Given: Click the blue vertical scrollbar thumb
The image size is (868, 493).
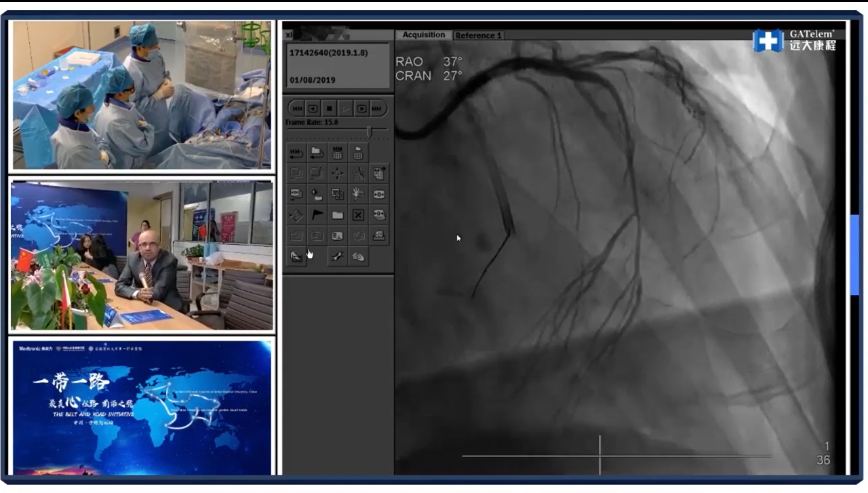Looking at the screenshot, I should point(854,255).
